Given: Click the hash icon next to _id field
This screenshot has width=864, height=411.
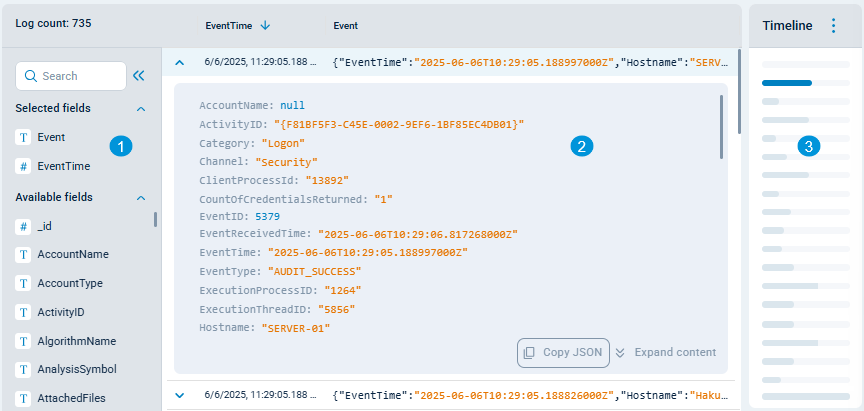Looking at the screenshot, I should click(23, 226).
